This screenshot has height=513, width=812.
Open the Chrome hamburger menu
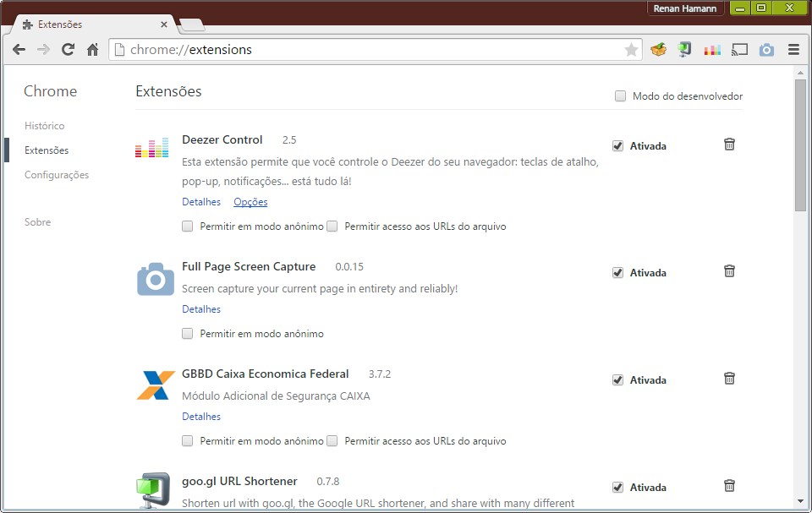(x=793, y=50)
